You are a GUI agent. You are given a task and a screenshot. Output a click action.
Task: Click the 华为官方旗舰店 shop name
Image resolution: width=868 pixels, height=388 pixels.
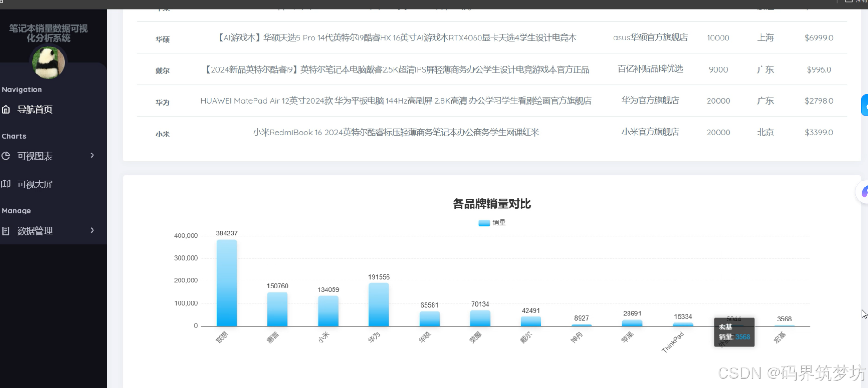tap(650, 100)
